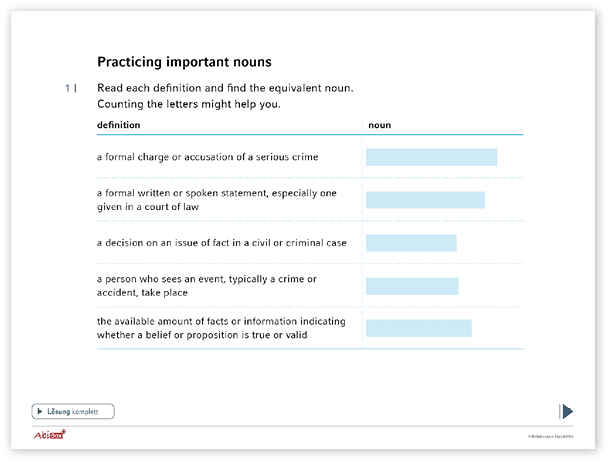Click the definition mentioning a court of law
609x463 pixels.
click(x=216, y=200)
